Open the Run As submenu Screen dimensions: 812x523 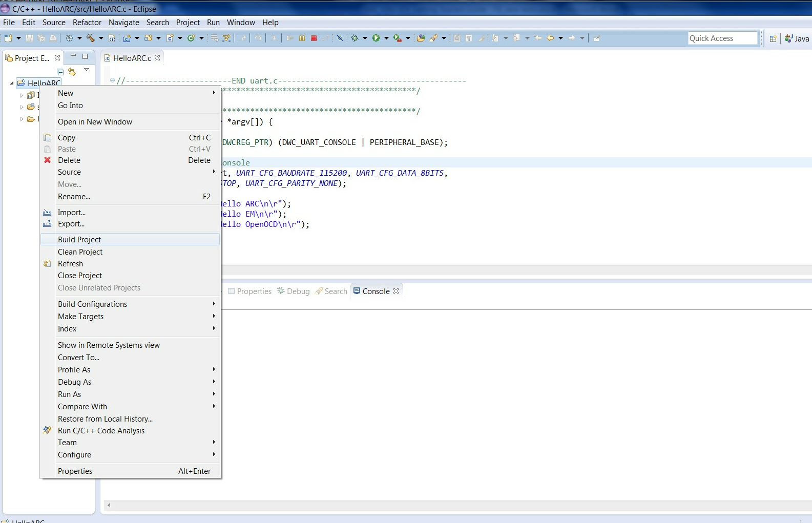130,394
